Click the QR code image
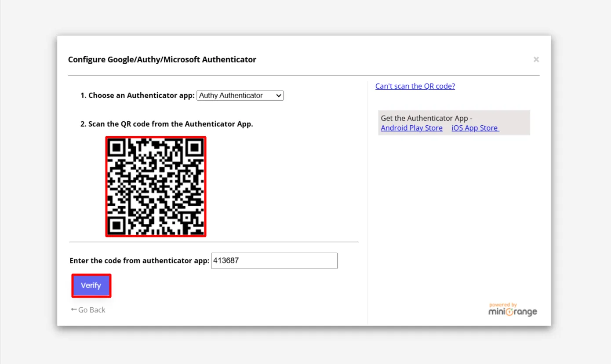The height and width of the screenshot is (364, 611). pos(156,186)
